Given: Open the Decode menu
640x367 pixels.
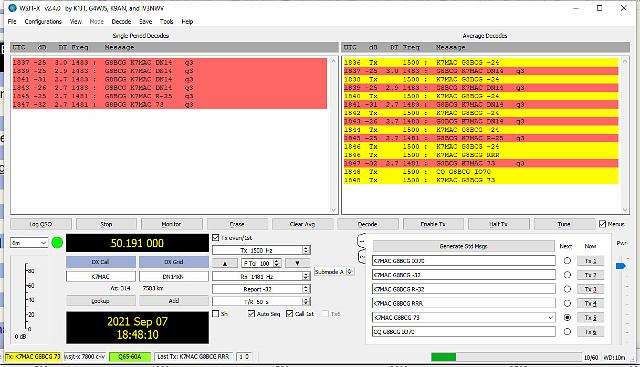Looking at the screenshot, I should tap(121, 22).
